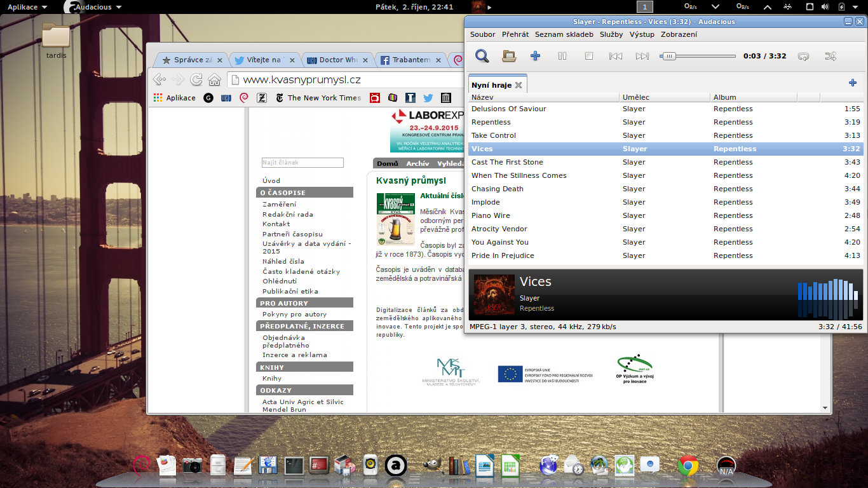Image resolution: width=868 pixels, height=488 pixels.
Task: Click the spectrum visualizer in Audacious info bar
Action: pos(827,299)
